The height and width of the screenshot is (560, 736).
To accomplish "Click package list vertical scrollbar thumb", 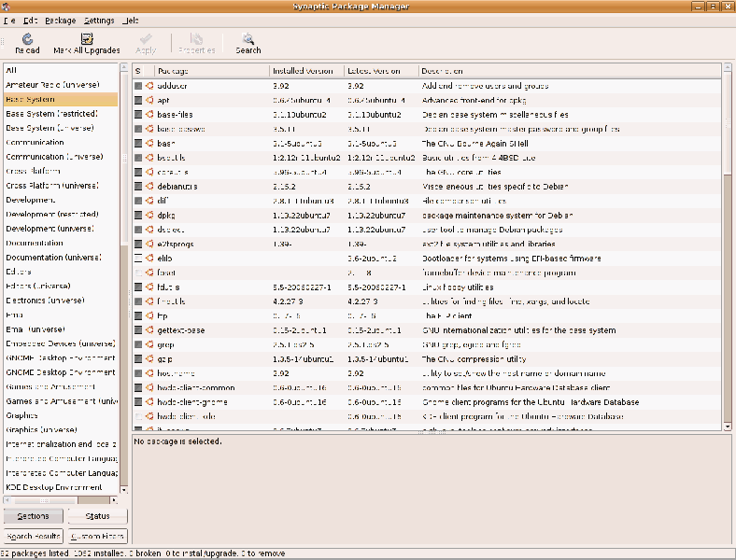I will point(727,123).
